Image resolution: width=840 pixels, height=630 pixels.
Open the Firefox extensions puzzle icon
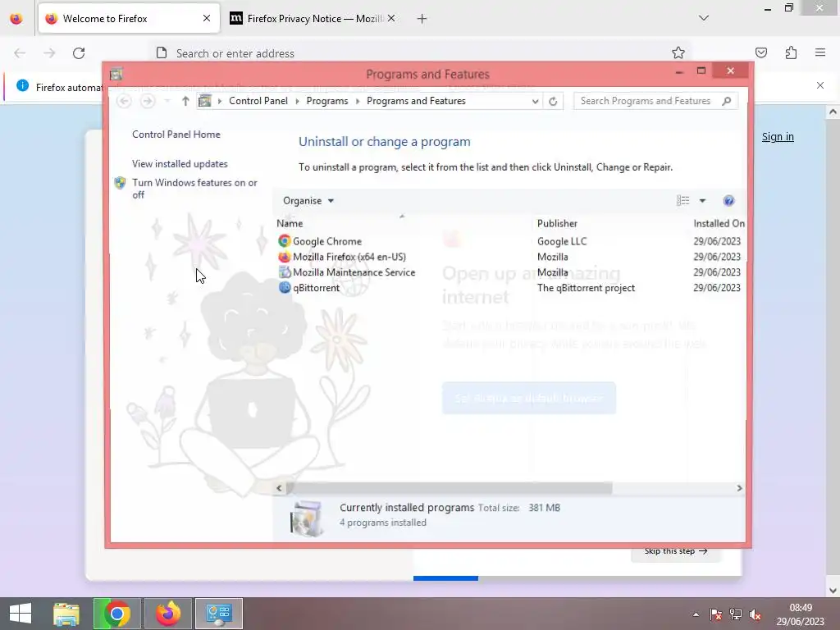791,52
